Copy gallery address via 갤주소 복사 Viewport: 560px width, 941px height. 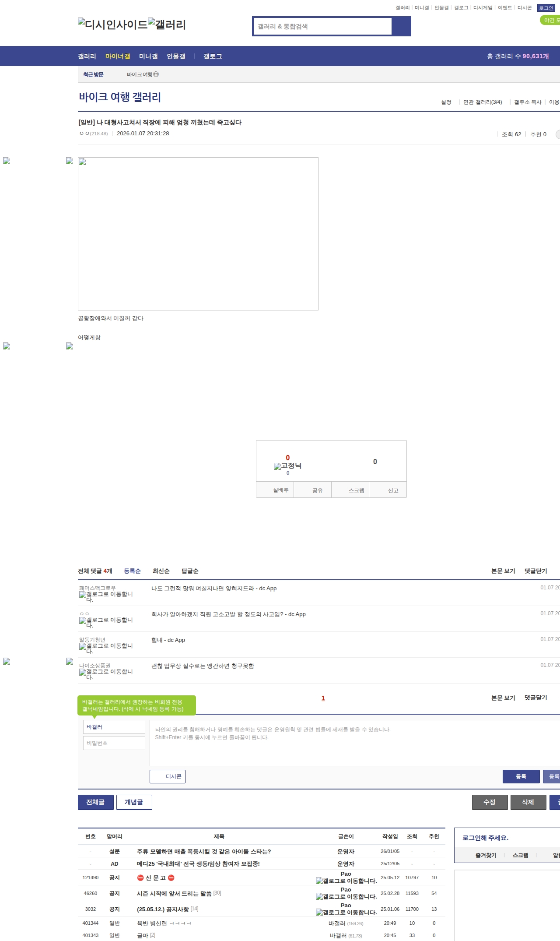click(528, 102)
